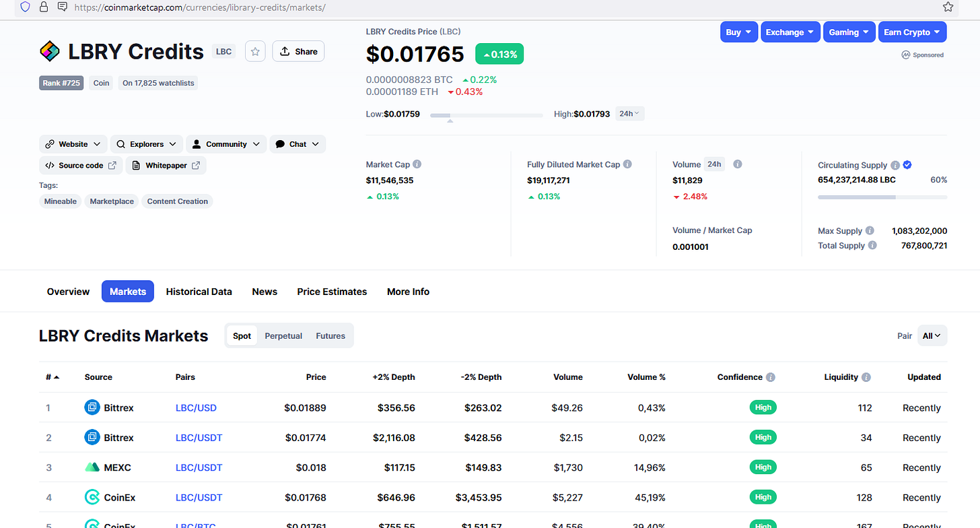Open the Bittrex LBC/USD pair link
Viewport: 980px width, 528px height.
click(196, 407)
